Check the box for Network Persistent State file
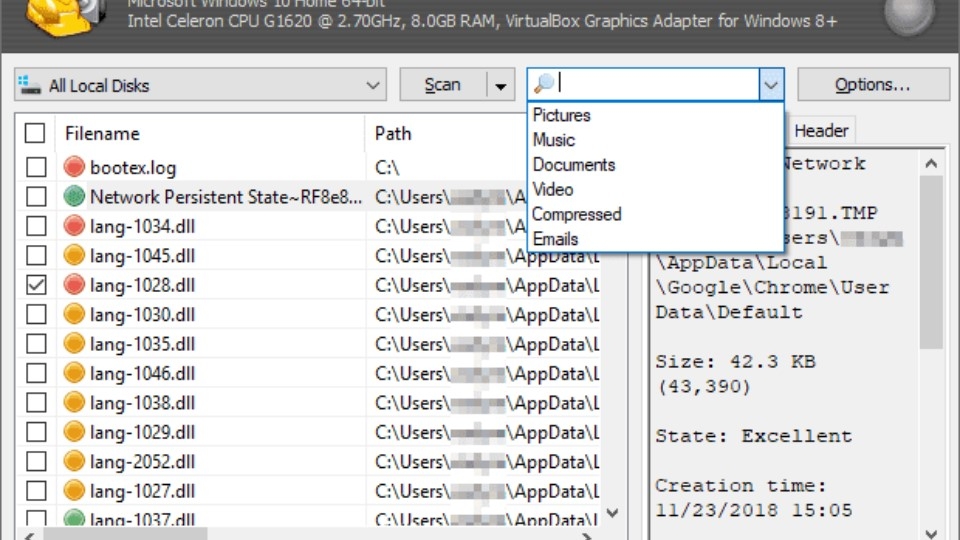 (36, 196)
